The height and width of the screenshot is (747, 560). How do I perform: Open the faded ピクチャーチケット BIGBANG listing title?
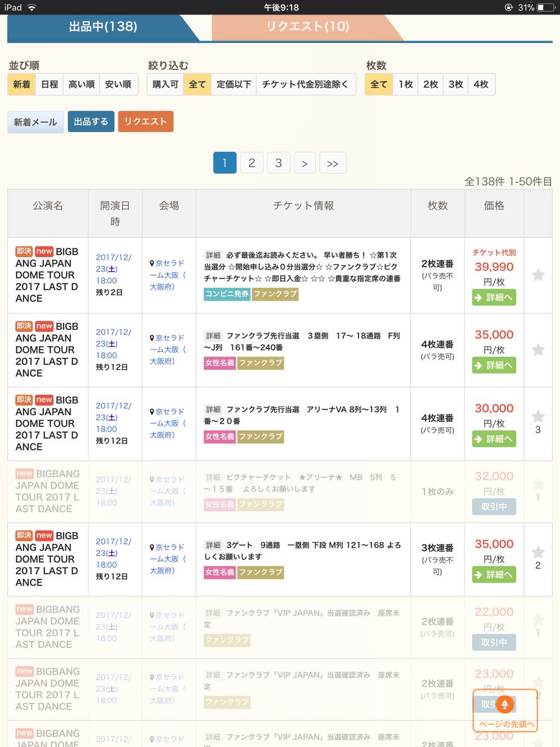click(47, 491)
